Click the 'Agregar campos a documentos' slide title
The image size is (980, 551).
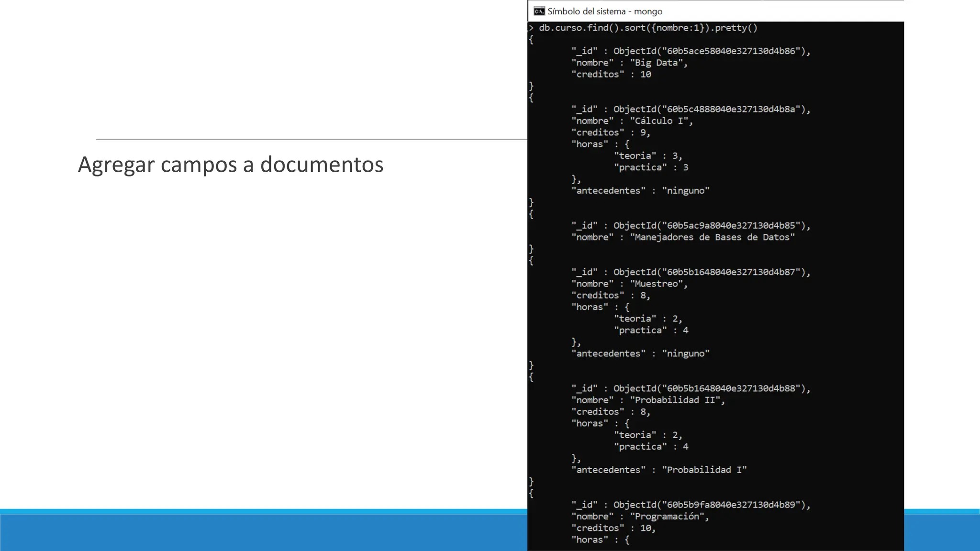[231, 165]
